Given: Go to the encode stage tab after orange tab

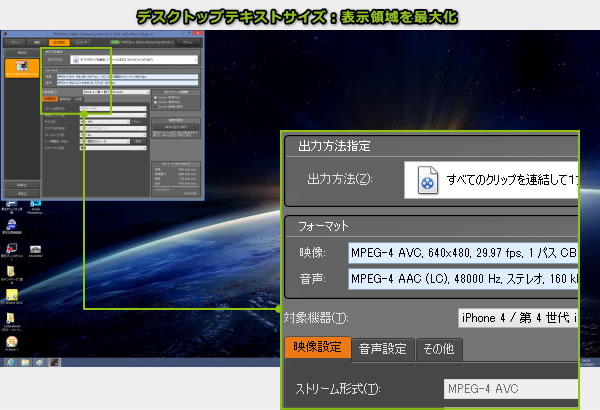Looking at the screenshot, I should tap(81, 42).
